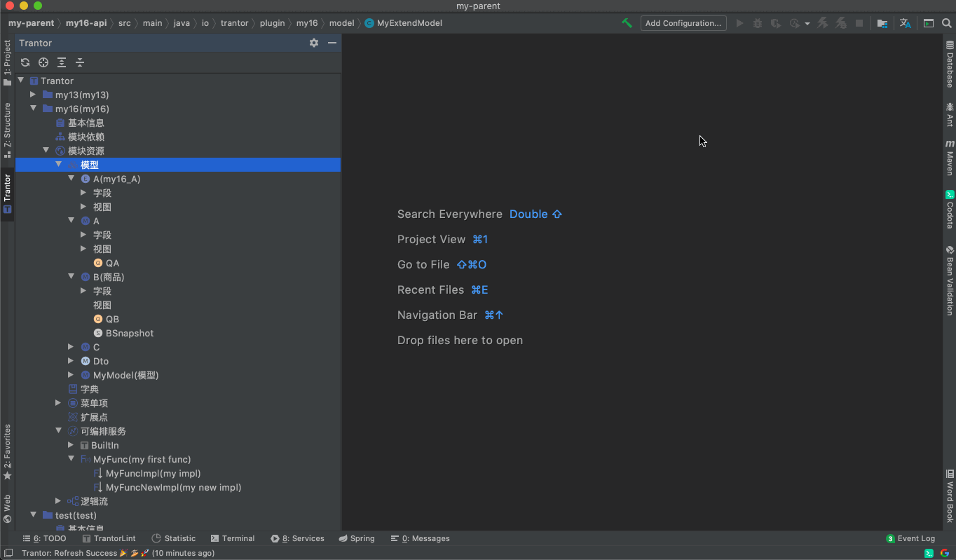Toggle the tool window bars icon in status bar corner
Screen dimensions: 956x560
(8, 553)
